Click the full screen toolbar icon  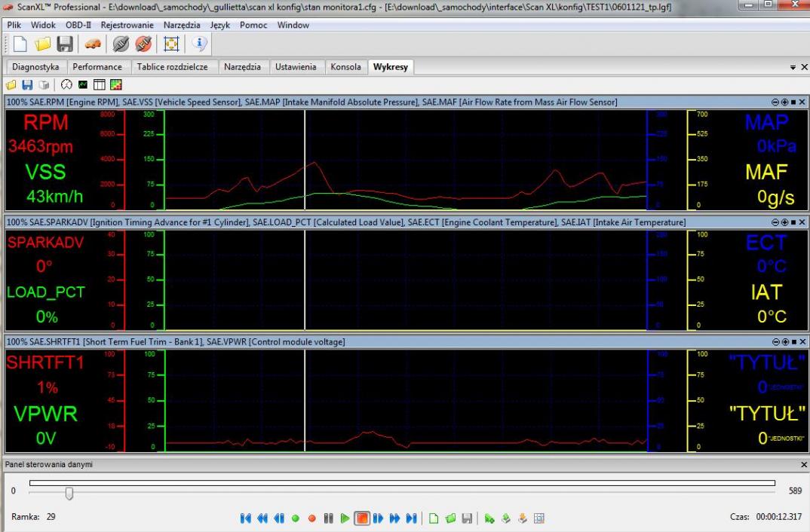click(171, 45)
